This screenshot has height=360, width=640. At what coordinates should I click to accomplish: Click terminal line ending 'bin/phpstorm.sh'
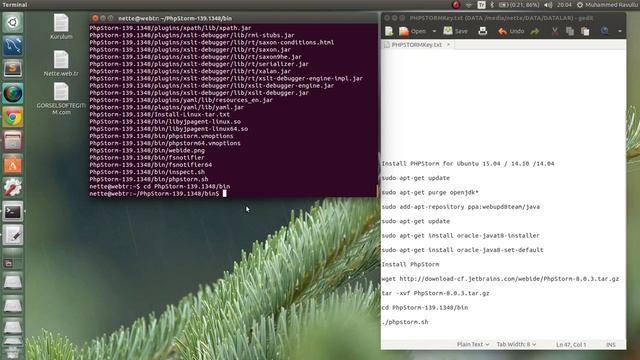coord(149,179)
